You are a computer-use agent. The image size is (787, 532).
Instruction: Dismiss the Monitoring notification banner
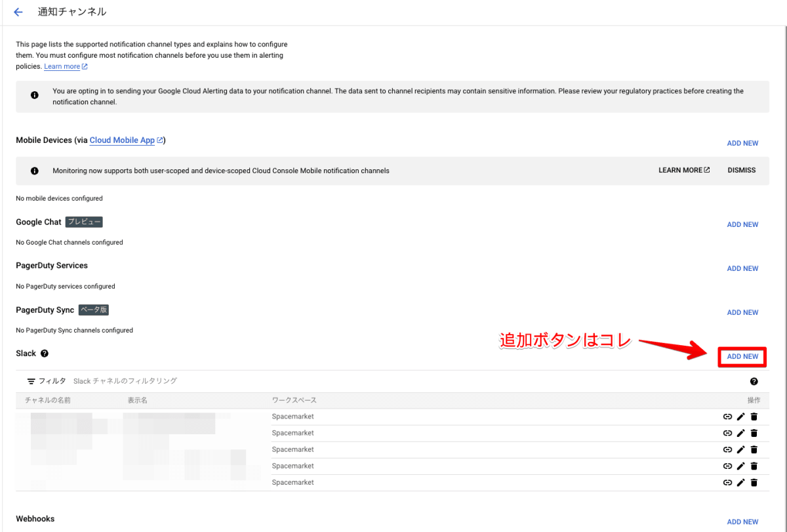[742, 170]
